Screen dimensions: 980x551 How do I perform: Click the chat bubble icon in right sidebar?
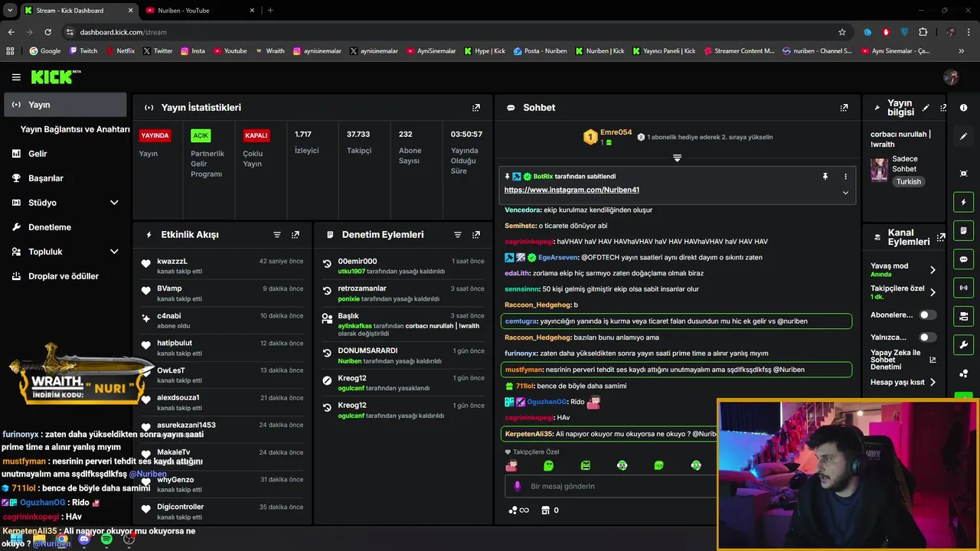pos(964,259)
